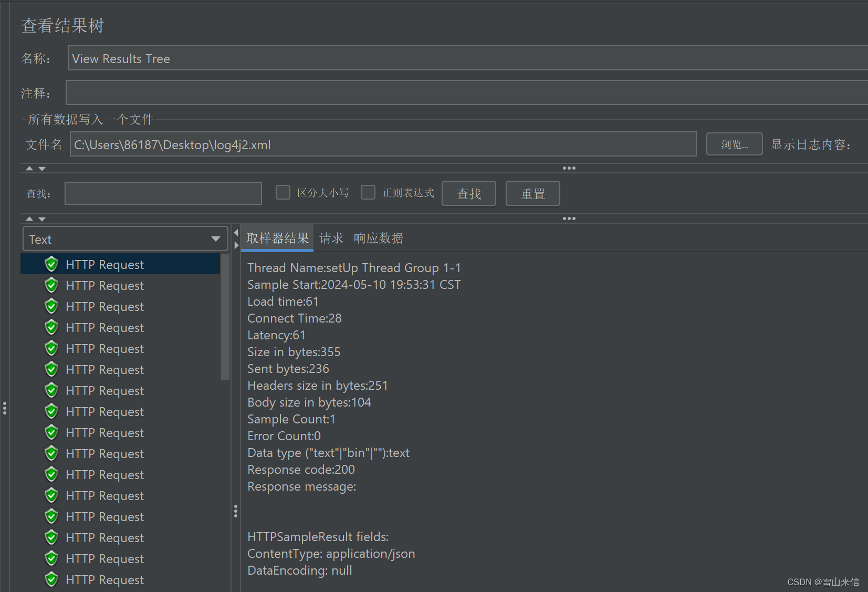
Task: Select the first HTTP Request result row
Action: pyautogui.click(x=120, y=264)
